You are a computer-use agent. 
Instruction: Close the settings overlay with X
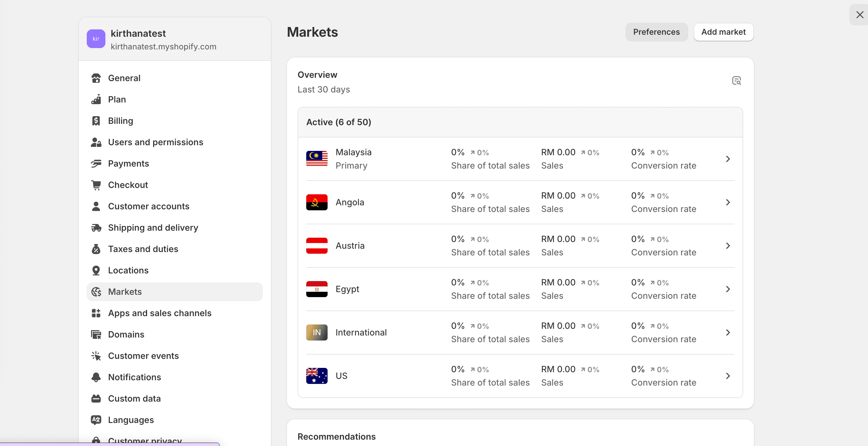(860, 15)
